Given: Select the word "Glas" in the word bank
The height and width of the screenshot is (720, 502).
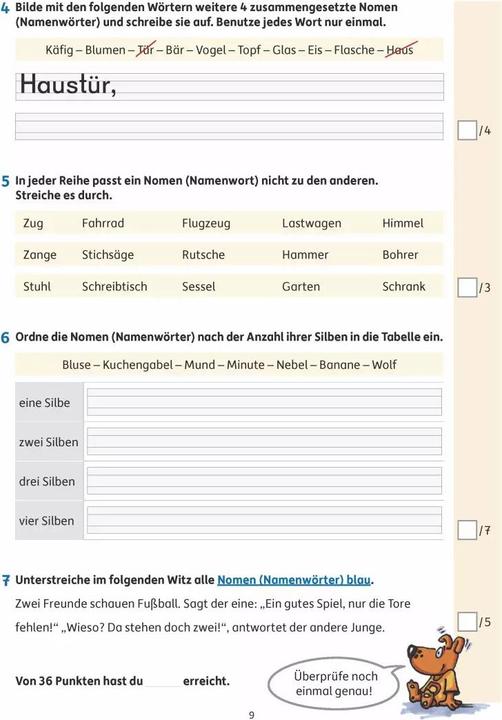Looking at the screenshot, I should [x=284, y=50].
